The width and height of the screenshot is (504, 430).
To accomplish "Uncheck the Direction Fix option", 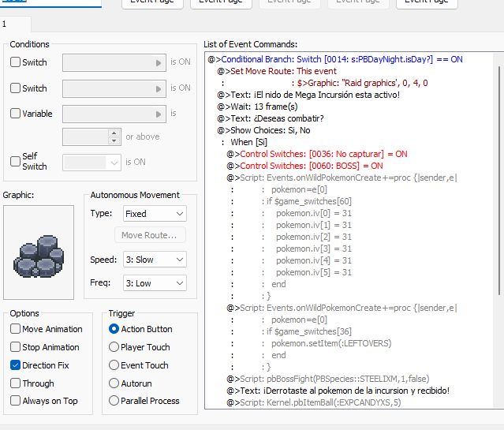I will click(16, 365).
